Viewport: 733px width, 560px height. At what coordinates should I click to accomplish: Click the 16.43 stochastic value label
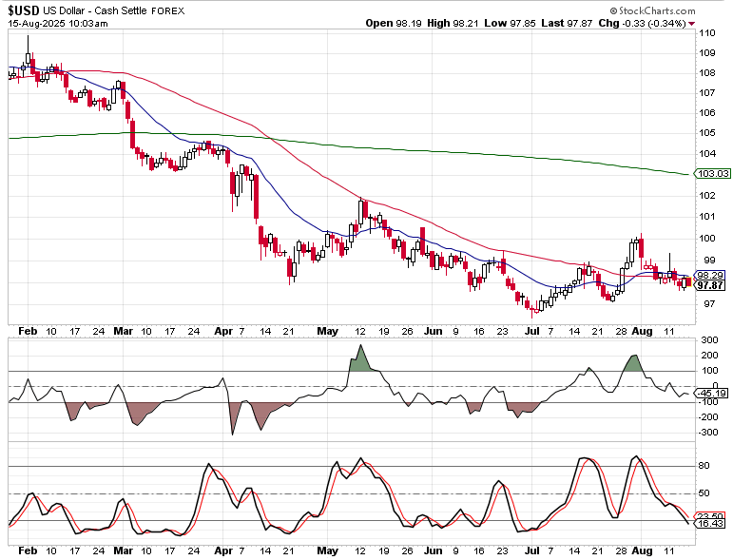[710, 523]
